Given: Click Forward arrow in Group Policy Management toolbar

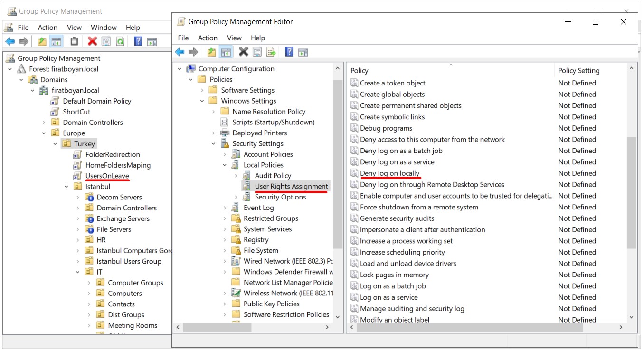Looking at the screenshot, I should point(24,42).
